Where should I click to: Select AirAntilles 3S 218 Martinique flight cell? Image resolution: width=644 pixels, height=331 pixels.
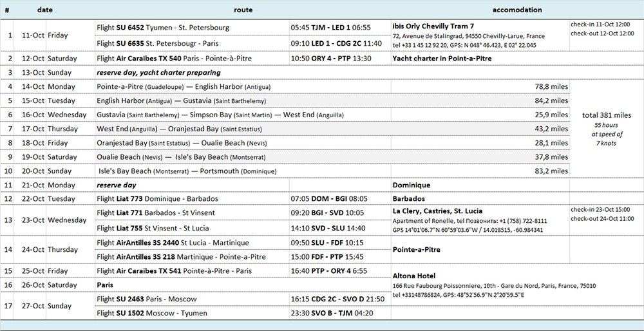click(x=192, y=257)
